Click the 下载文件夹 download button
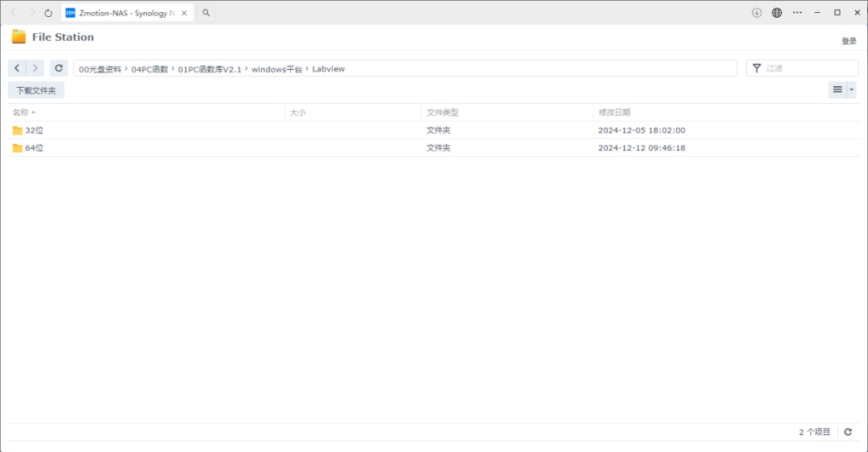The height and width of the screenshot is (452, 868). click(x=36, y=90)
